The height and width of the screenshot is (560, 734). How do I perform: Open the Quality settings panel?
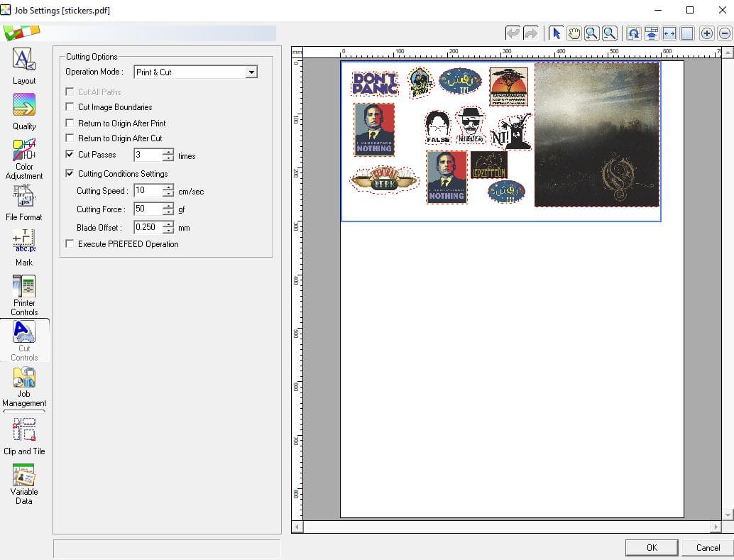click(x=24, y=111)
